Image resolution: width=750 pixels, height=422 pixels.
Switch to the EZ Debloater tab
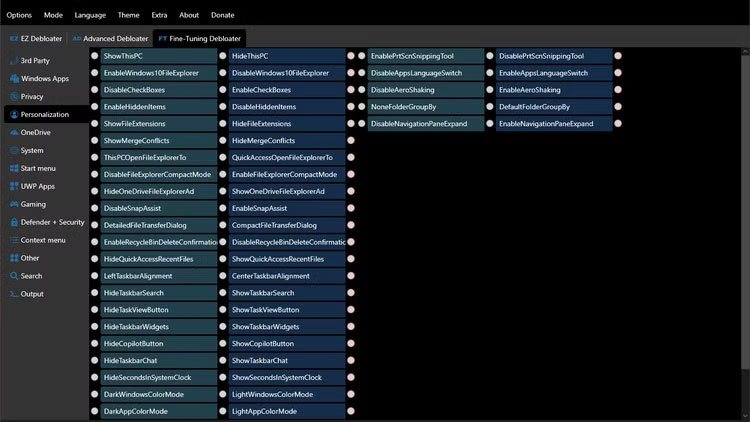coord(35,38)
